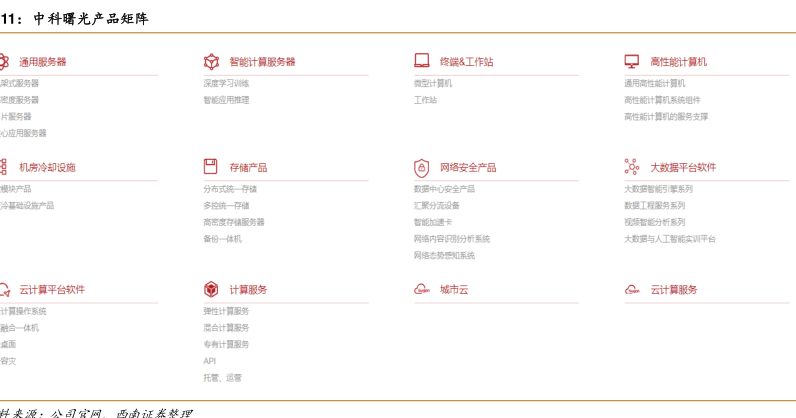Open the 云计算平台软件 category heading

(52, 290)
